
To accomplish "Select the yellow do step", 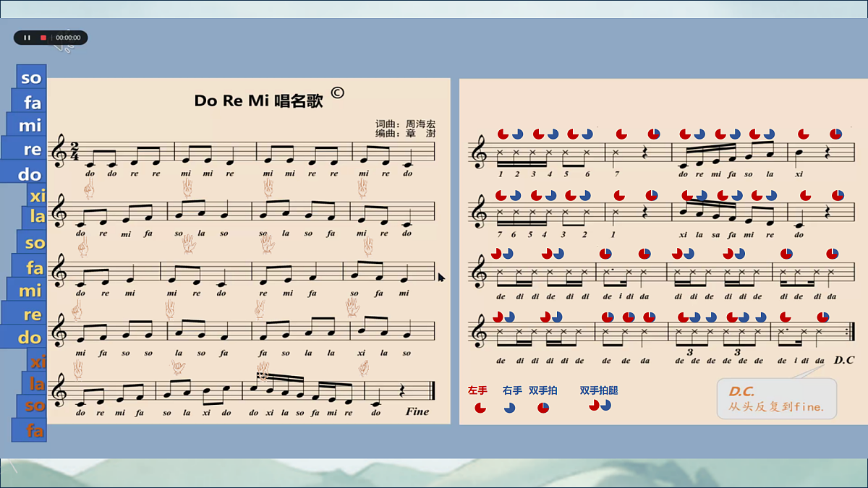I will [23, 337].
